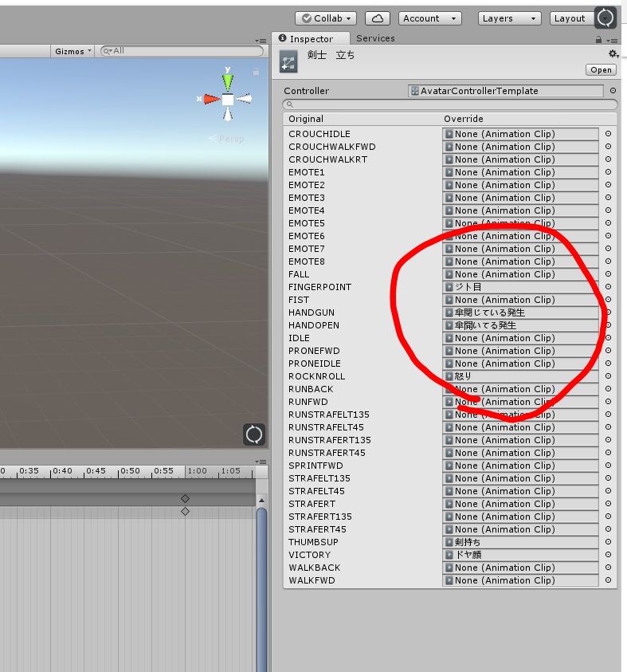Click object picker for HANDOPEN override
Viewport: 627px width, 672px height.
coord(608,325)
